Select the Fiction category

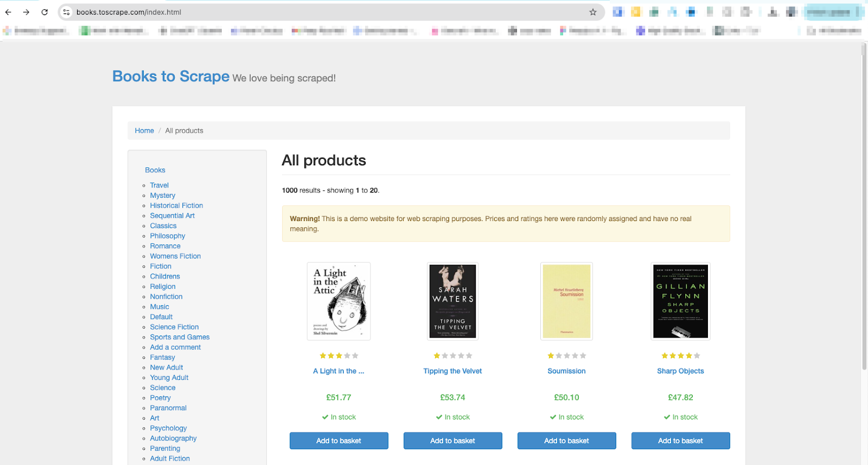(x=161, y=266)
